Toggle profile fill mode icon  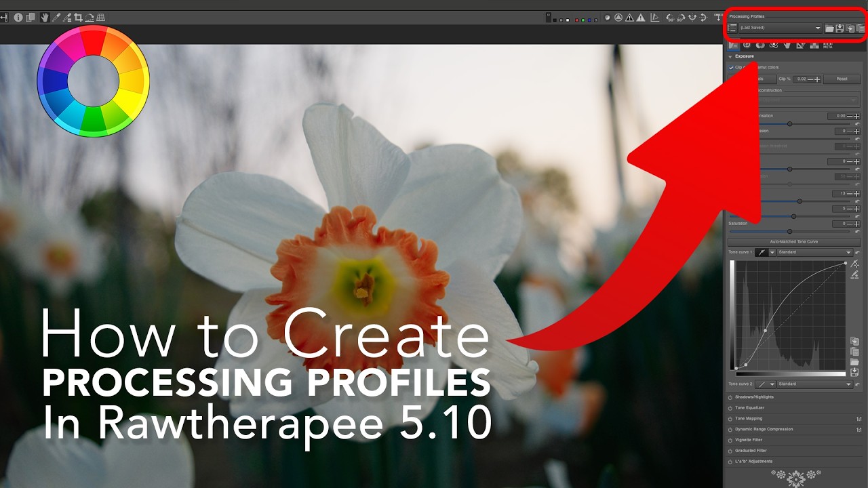click(x=732, y=28)
